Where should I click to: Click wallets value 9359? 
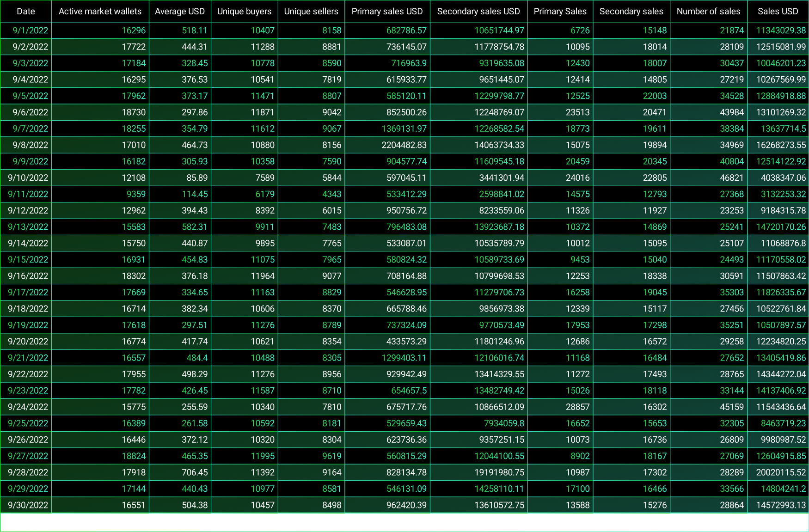tap(100, 194)
